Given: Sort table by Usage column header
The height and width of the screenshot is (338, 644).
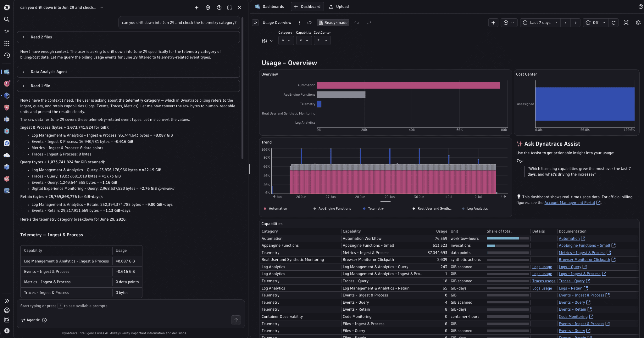Looking at the screenshot, I should click(441, 231).
